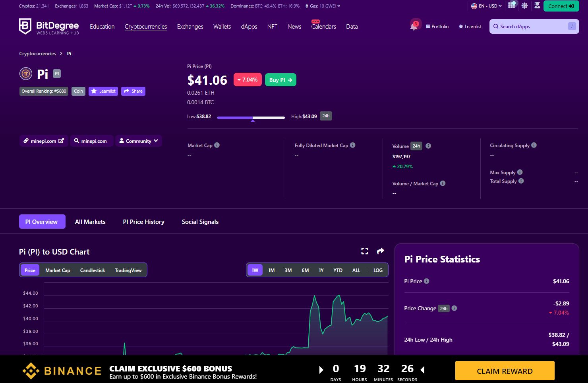
Task: Click the Pi Price statistics info icon
Action: pyautogui.click(x=426, y=281)
